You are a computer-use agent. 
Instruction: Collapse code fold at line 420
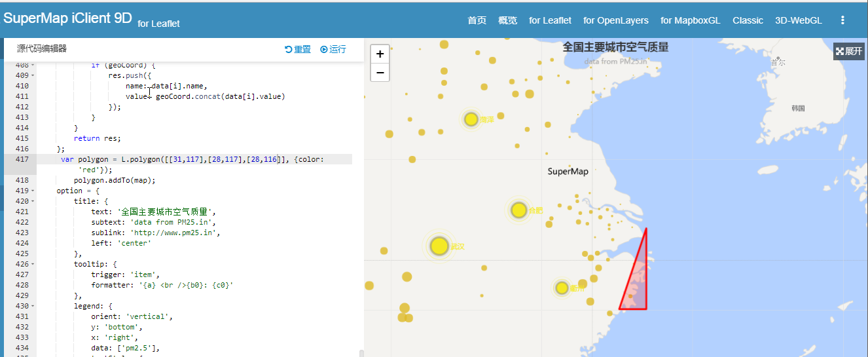(33, 201)
